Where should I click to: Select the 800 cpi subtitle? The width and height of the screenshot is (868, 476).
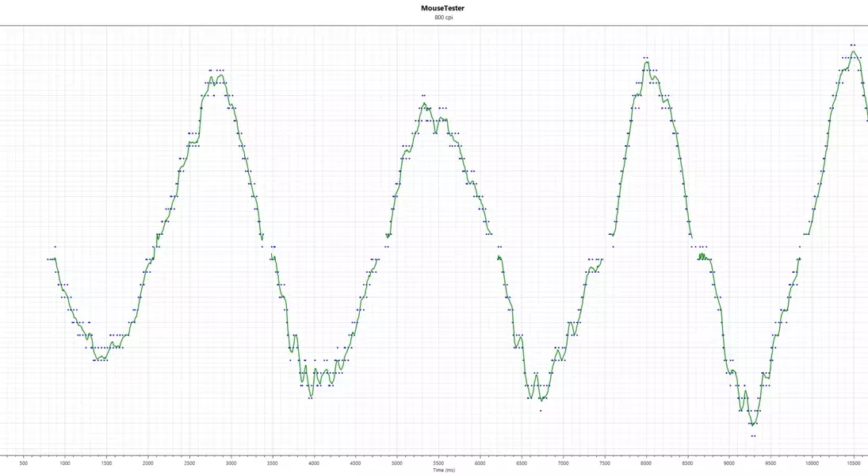[443, 17]
